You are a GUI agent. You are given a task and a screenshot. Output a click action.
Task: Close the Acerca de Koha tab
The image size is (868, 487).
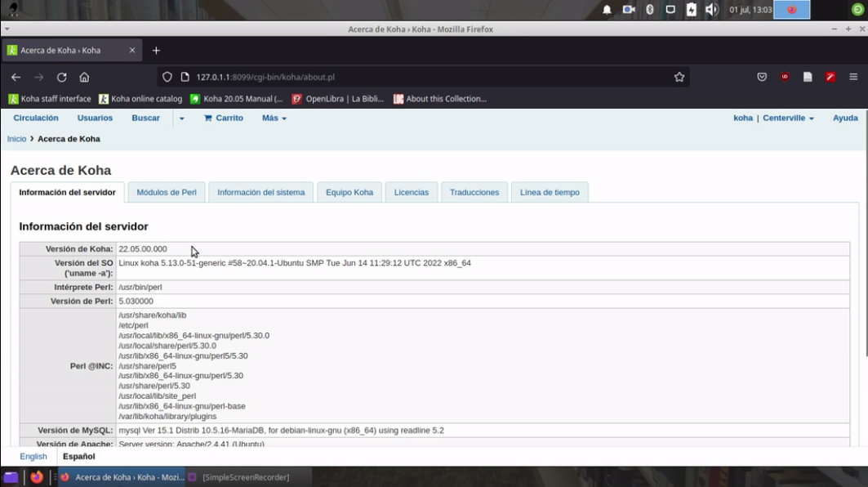click(131, 50)
